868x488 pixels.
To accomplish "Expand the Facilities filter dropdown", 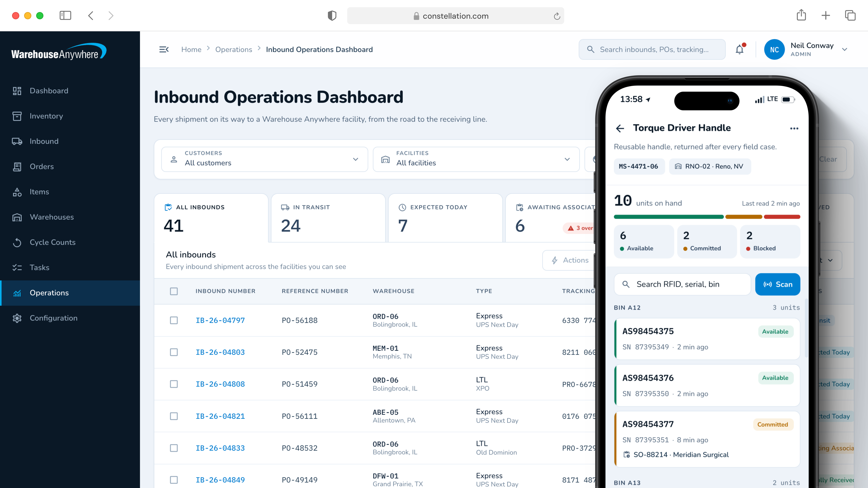I will point(476,159).
